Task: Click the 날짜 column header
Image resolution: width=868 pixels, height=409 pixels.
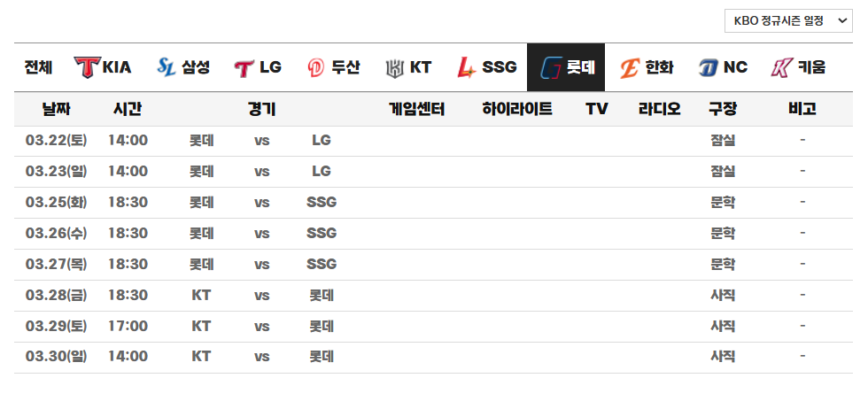Action: [x=56, y=109]
